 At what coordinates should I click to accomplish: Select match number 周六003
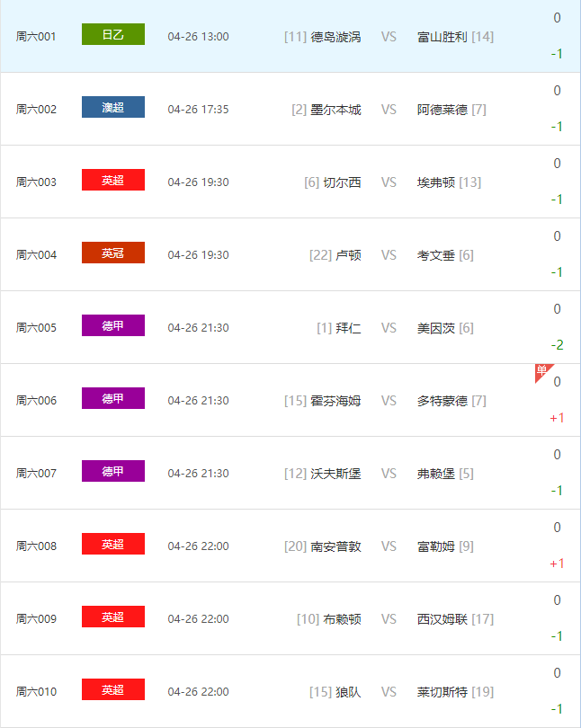(x=36, y=182)
